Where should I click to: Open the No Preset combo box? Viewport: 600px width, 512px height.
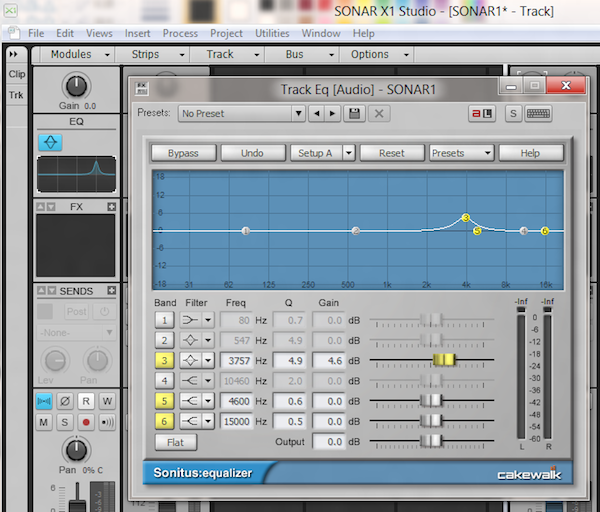(241, 114)
